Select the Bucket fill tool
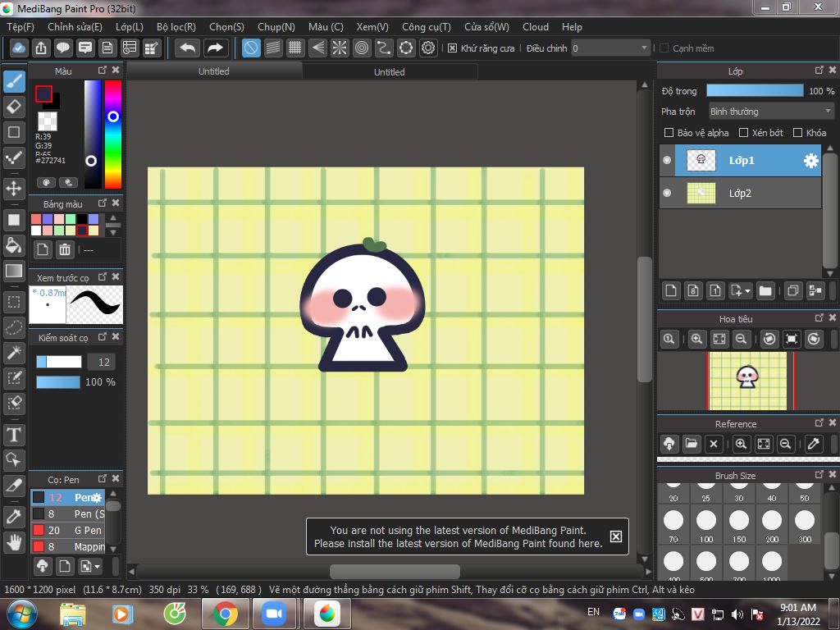 [14, 244]
